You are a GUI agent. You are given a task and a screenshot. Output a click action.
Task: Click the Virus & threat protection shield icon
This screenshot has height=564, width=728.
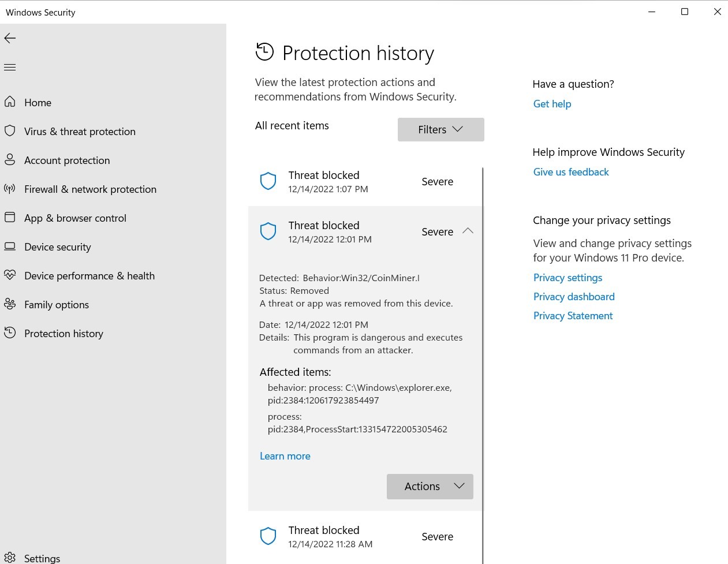click(x=10, y=131)
